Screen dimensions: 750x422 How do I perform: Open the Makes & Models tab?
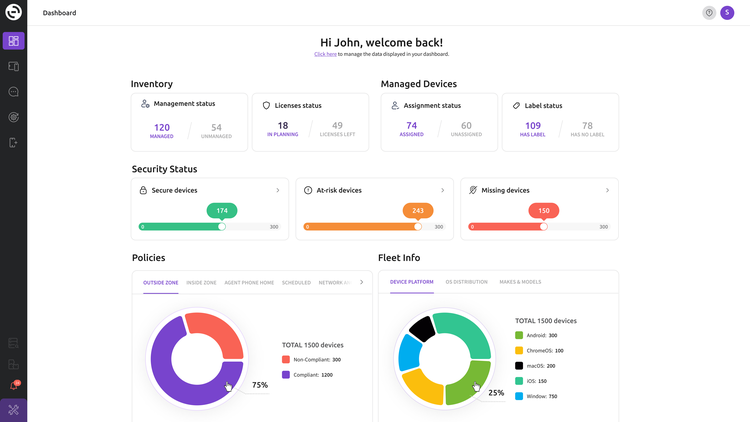[x=520, y=282]
